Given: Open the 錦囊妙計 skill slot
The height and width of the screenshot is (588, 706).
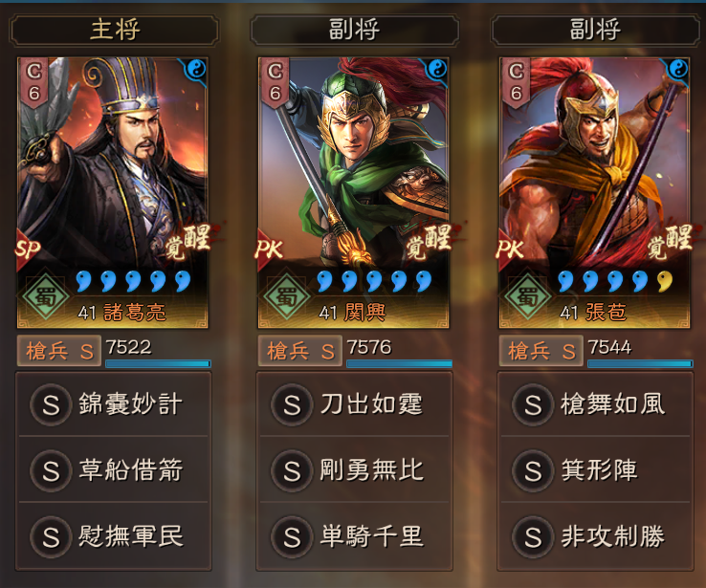Looking at the screenshot, I should pos(114,404).
